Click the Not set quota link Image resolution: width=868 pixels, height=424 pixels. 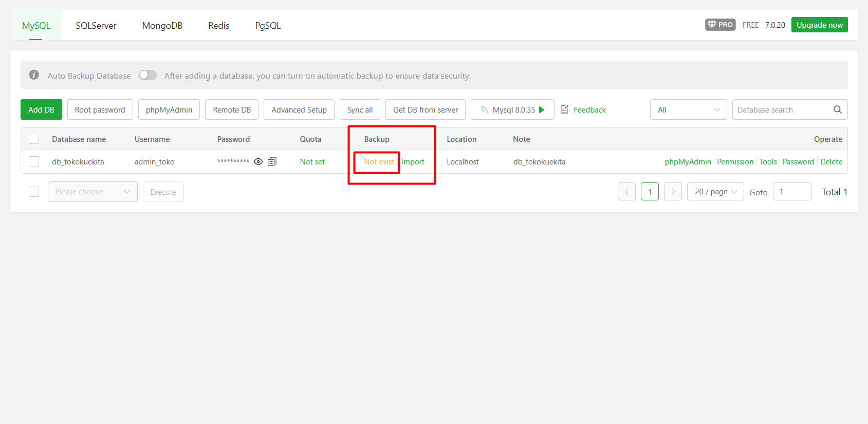pos(312,161)
